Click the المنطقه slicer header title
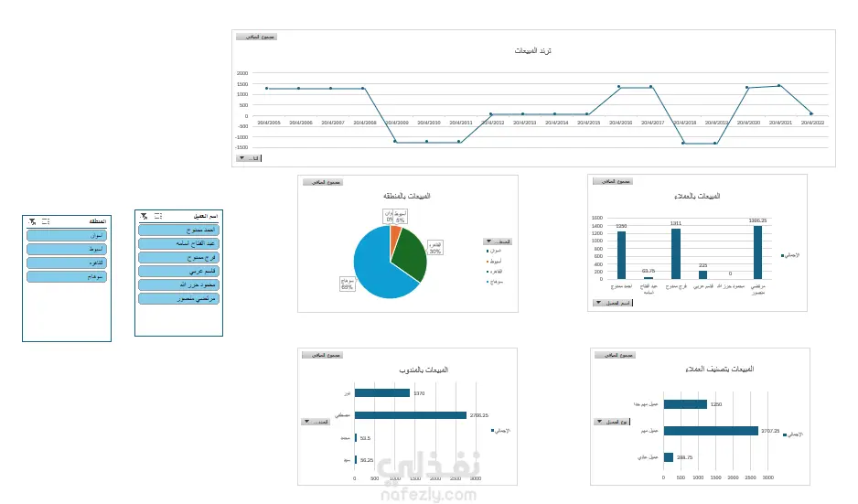Screen dimensions: 858x504 tap(98, 221)
